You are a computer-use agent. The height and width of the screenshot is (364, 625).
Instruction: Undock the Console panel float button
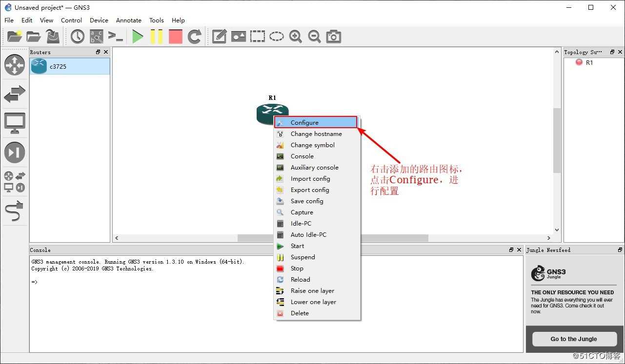pyautogui.click(x=511, y=249)
